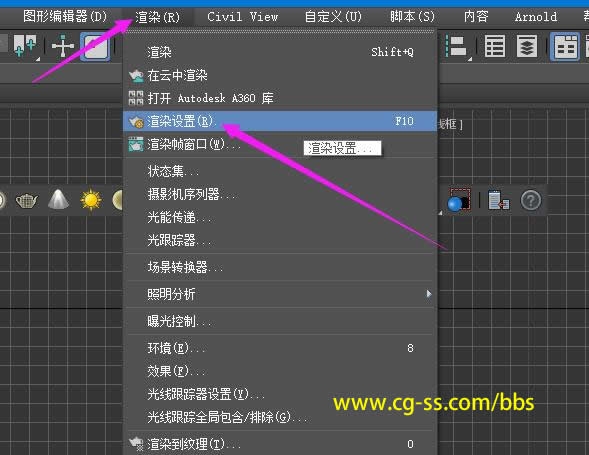Choose 曝光控制 from the render menu
Image resolution: width=589 pixels, height=455 pixels.
(280, 321)
